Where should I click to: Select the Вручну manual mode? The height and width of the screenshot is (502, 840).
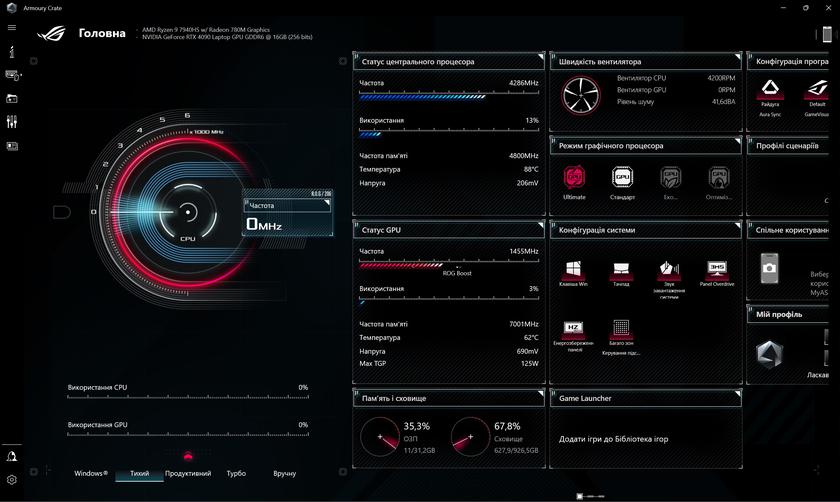(x=284, y=473)
